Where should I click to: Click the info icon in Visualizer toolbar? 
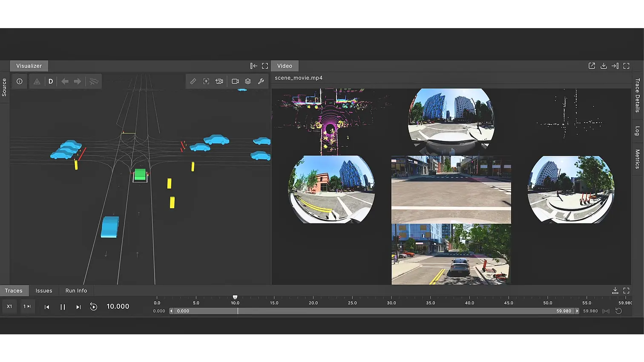20,81
